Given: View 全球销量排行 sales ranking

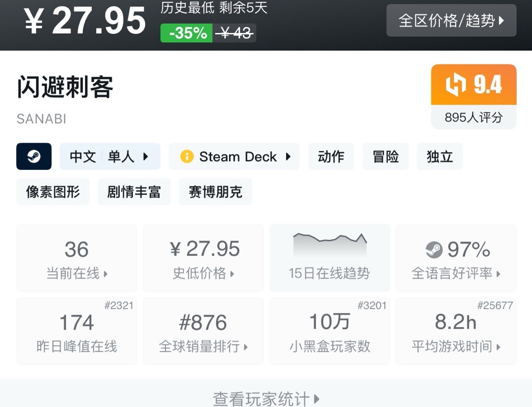Looking at the screenshot, I should coord(203,331).
